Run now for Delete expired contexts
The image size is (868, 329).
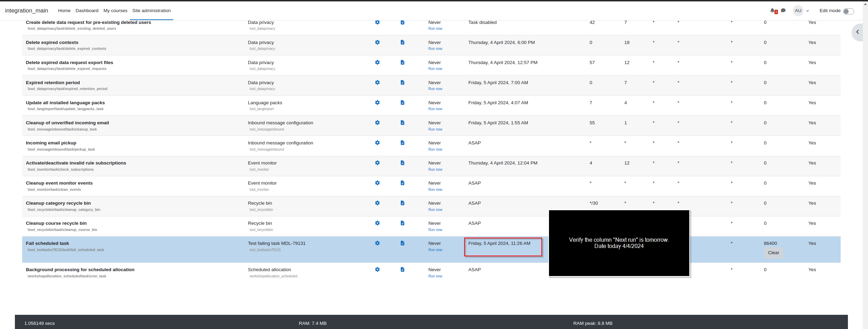coord(435,49)
